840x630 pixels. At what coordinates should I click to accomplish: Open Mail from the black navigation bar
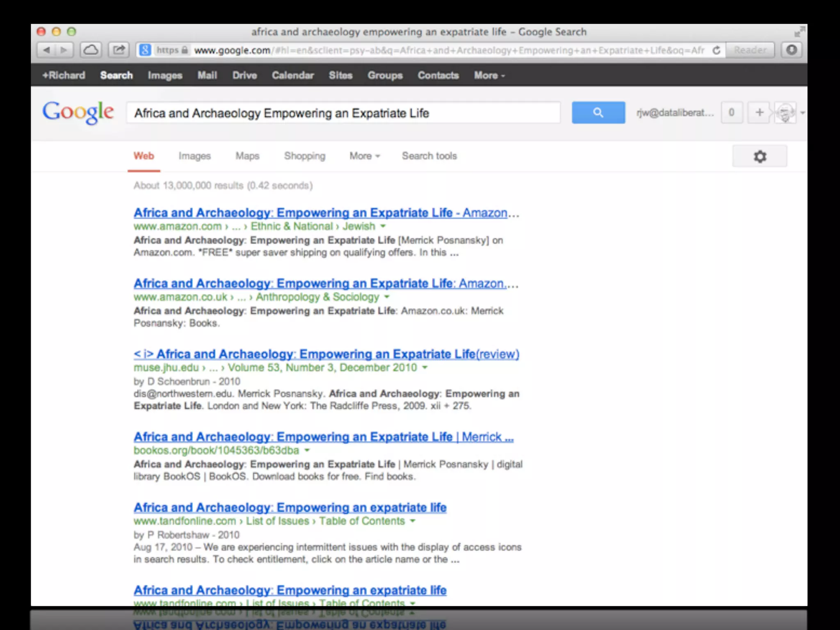(x=207, y=75)
